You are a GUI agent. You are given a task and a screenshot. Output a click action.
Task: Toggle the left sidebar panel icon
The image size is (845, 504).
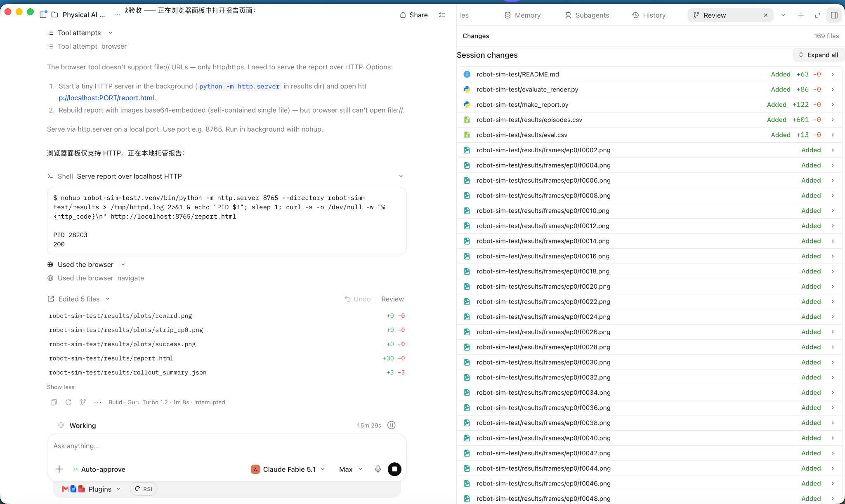pos(43,15)
